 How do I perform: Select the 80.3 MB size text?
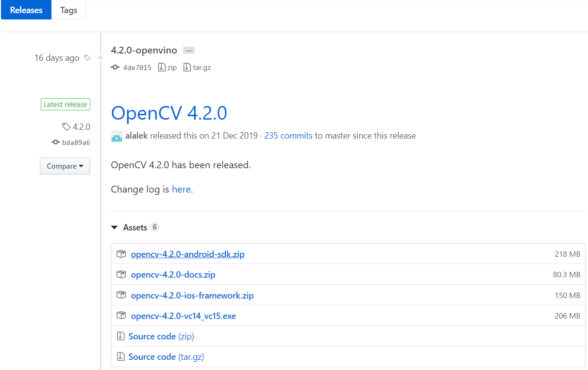[567, 275]
